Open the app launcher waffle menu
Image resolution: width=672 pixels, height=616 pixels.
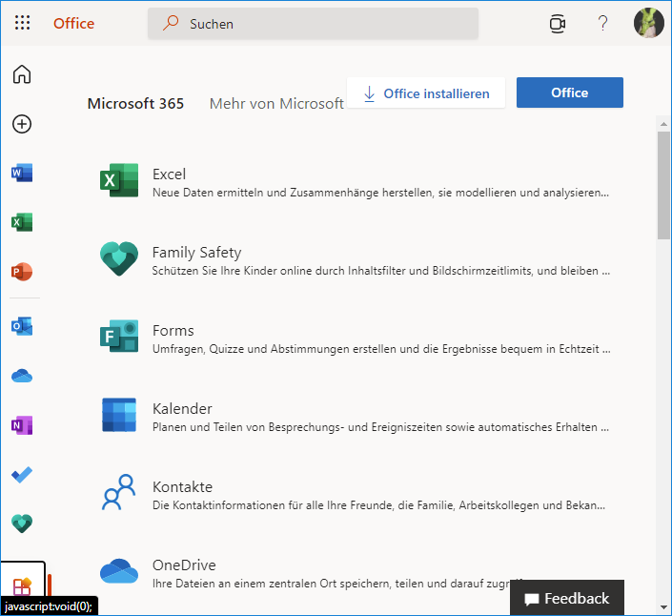(x=22, y=23)
